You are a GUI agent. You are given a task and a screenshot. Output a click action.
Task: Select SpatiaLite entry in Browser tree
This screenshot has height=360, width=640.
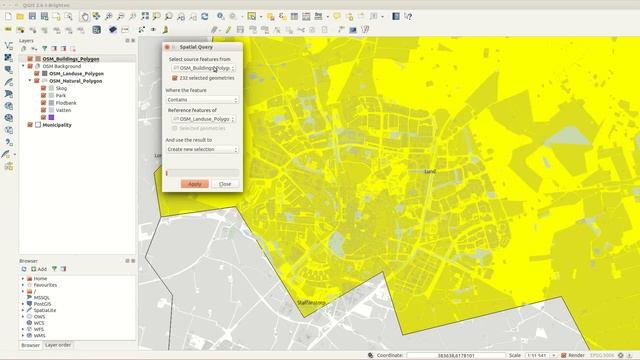click(44, 310)
